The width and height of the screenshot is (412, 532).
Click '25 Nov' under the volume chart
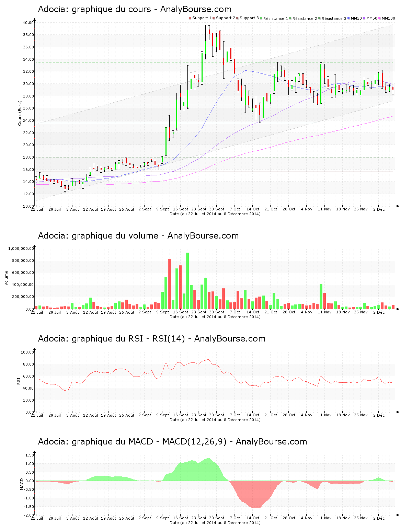coord(361,312)
